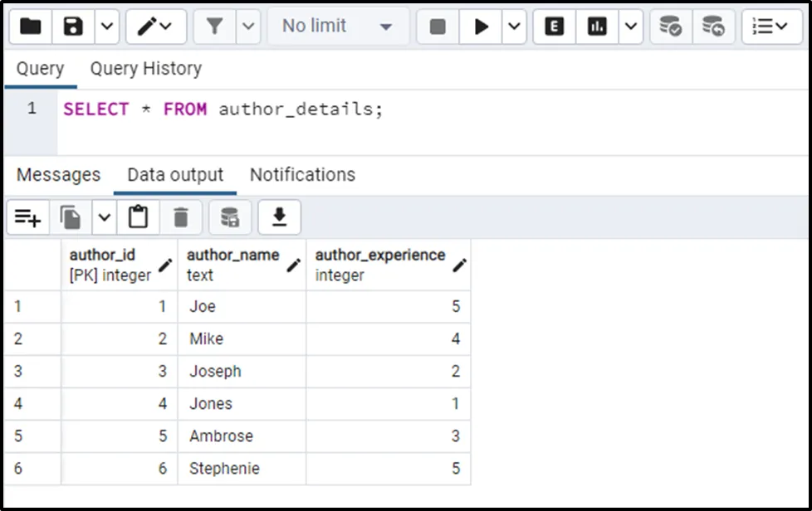Open the Execute options dropdown arrow

pyautogui.click(x=515, y=27)
